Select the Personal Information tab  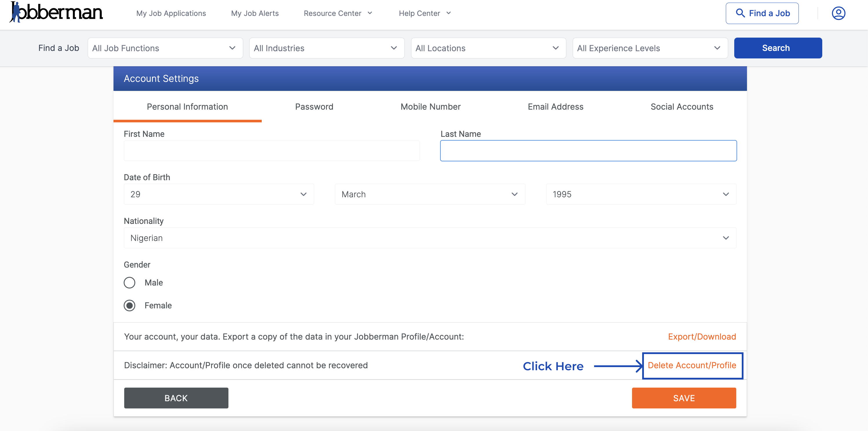point(187,107)
